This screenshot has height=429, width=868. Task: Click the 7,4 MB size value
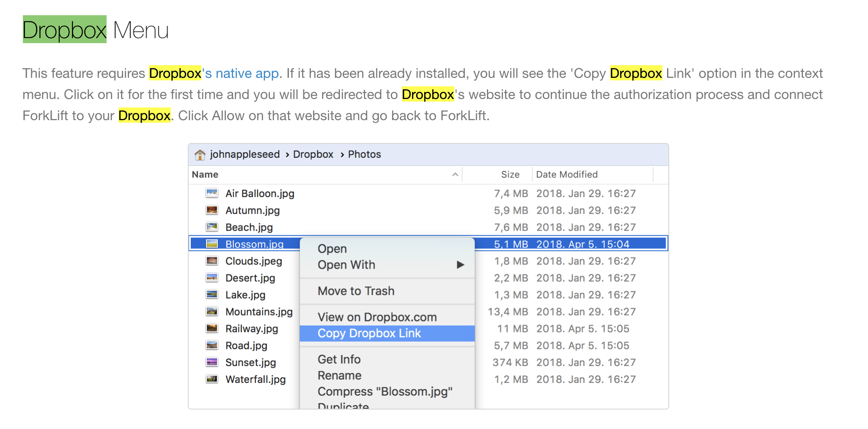(511, 194)
